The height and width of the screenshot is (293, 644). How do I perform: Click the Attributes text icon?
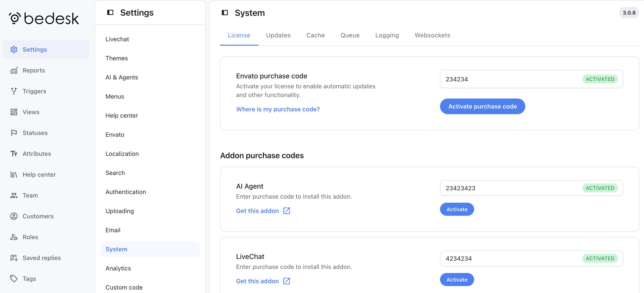pos(14,154)
